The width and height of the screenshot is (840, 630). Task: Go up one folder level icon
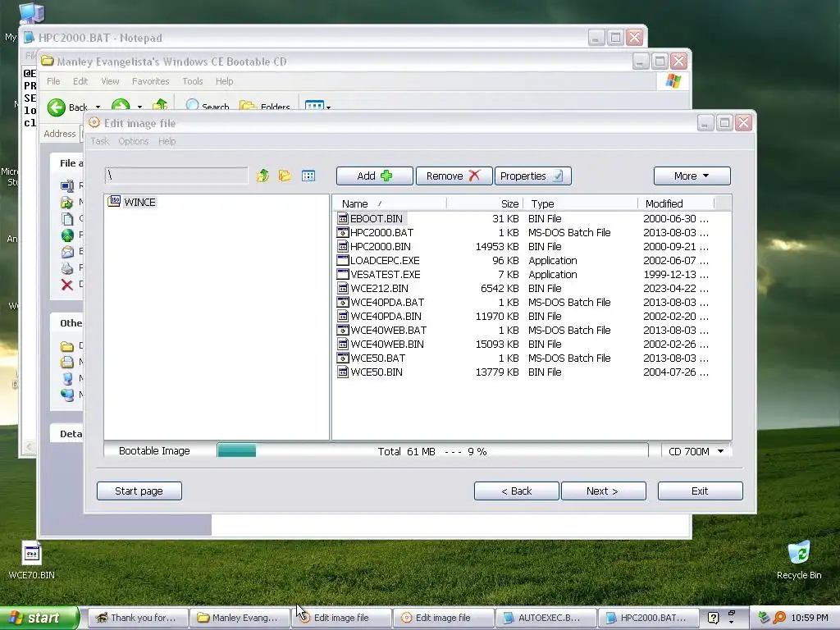(x=262, y=176)
